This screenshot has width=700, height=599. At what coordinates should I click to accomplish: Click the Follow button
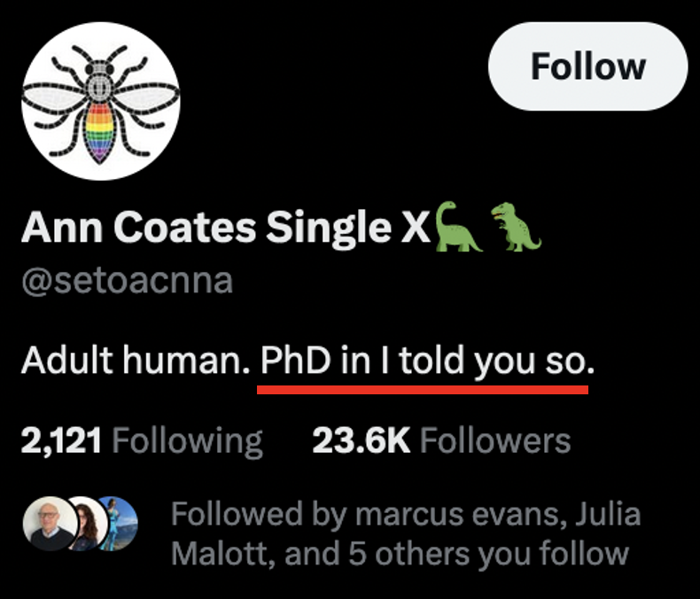tap(587, 67)
